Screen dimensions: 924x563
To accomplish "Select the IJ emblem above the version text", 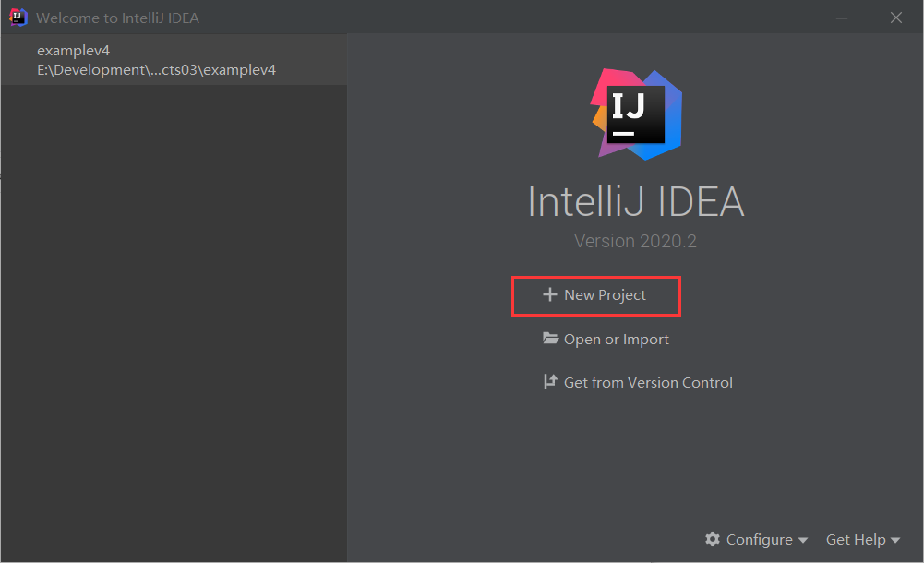I will [x=635, y=114].
